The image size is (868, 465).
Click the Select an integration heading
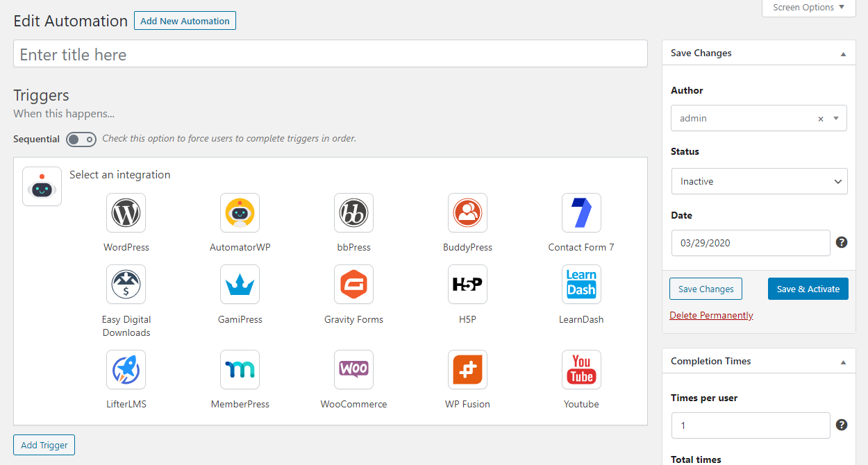[x=120, y=175]
